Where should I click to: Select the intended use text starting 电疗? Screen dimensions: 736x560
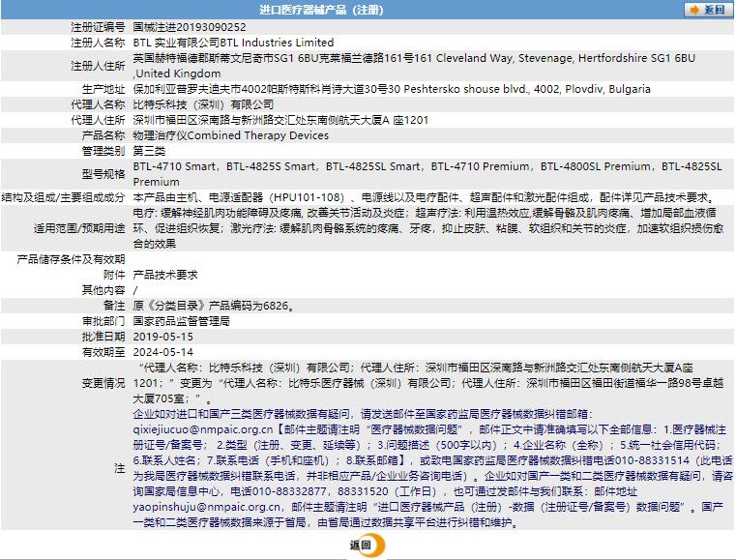point(428,228)
